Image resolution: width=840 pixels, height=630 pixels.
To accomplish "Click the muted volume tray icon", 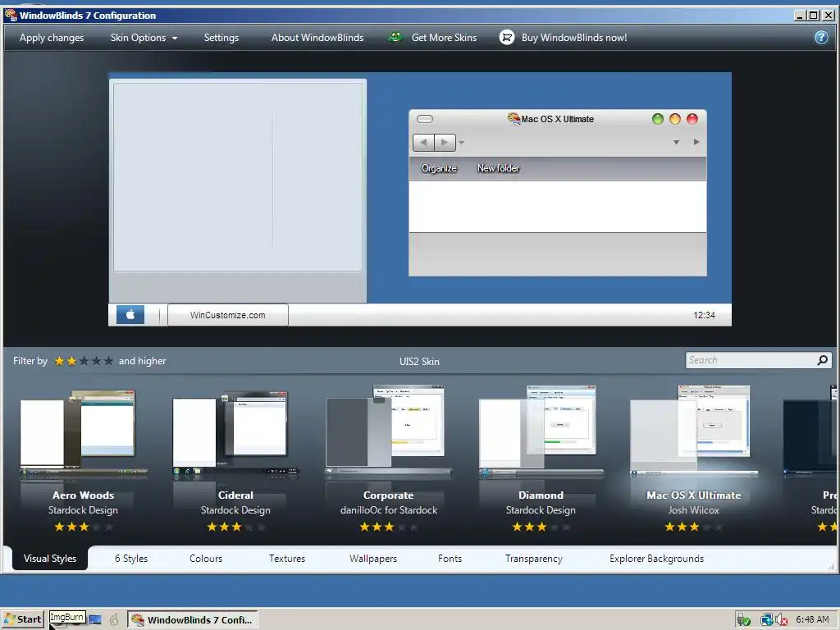I will [781, 620].
